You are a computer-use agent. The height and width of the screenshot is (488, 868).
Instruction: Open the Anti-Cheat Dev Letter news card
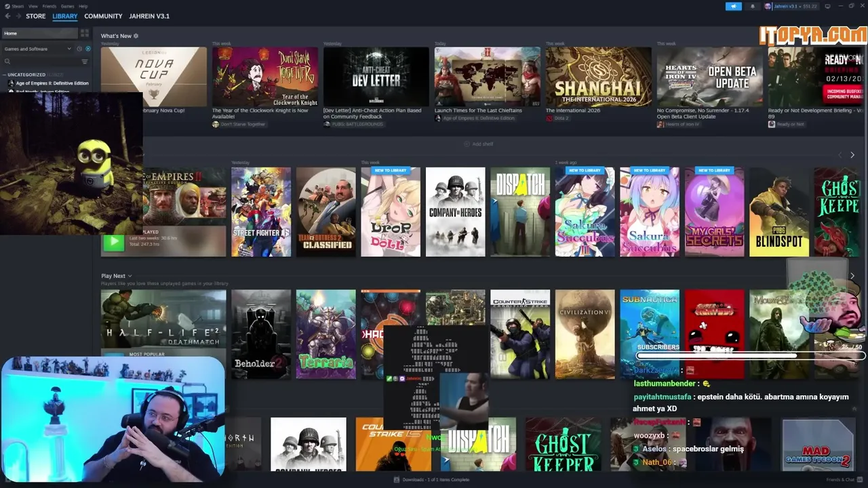click(376, 77)
